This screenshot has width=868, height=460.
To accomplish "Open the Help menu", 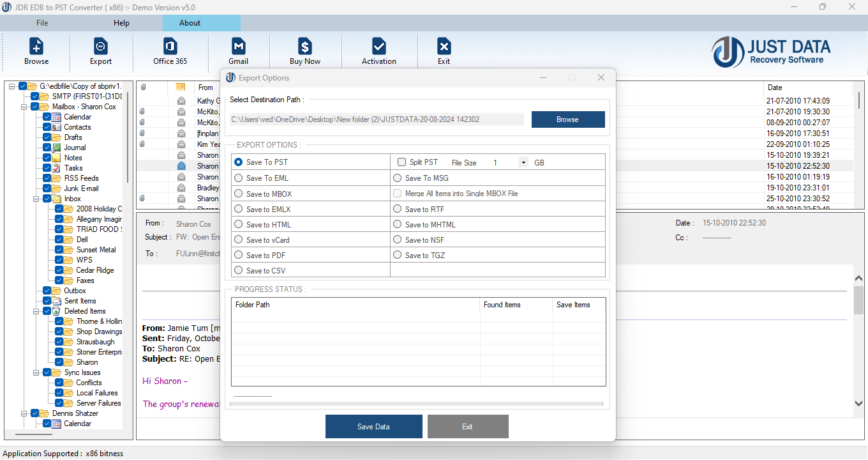I will 121,23.
